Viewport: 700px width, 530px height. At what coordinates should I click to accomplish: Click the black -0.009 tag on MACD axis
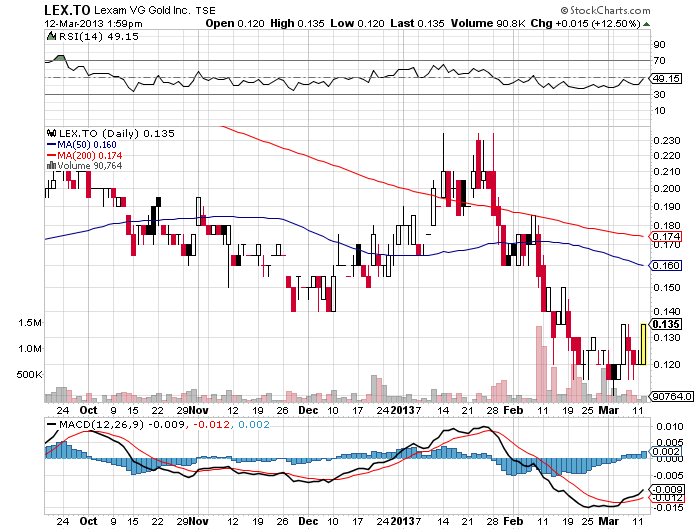[667, 490]
